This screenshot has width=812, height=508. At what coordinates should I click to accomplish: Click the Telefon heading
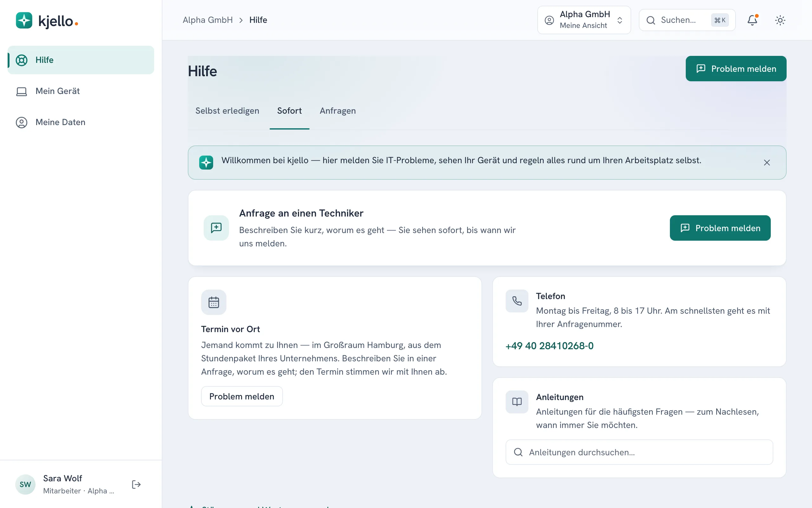pyautogui.click(x=550, y=296)
